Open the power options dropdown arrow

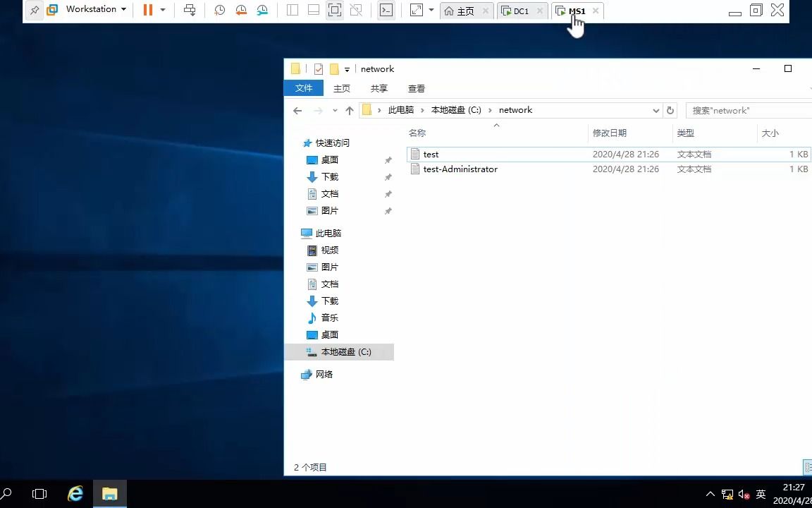(x=163, y=10)
